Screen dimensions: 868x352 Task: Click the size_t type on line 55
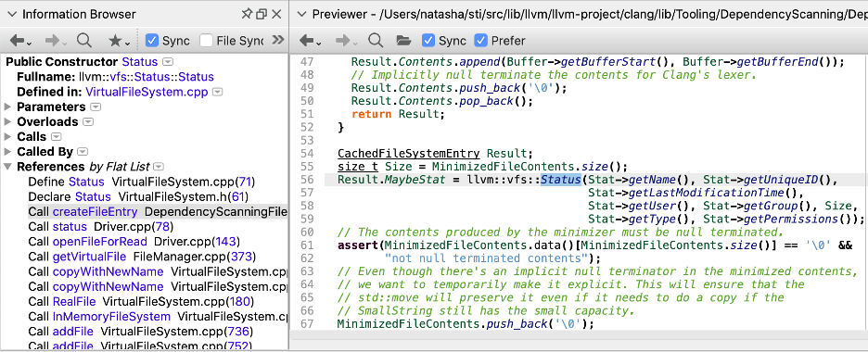[x=358, y=167]
